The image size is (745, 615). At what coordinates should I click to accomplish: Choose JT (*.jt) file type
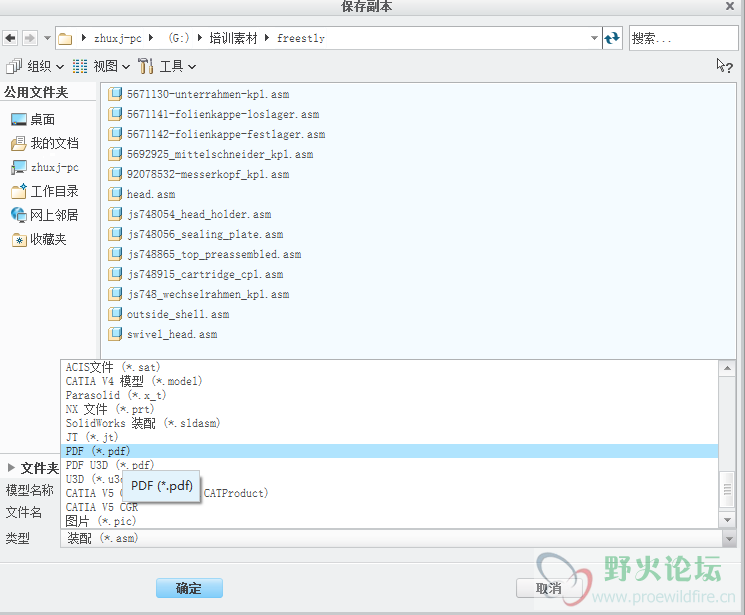click(x=389, y=437)
